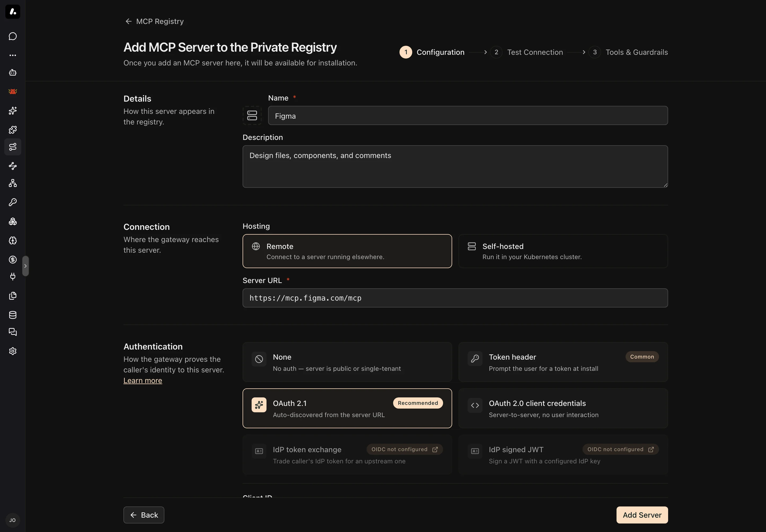Go to the Tools & Guardrails step
766x532 pixels.
[628, 52]
